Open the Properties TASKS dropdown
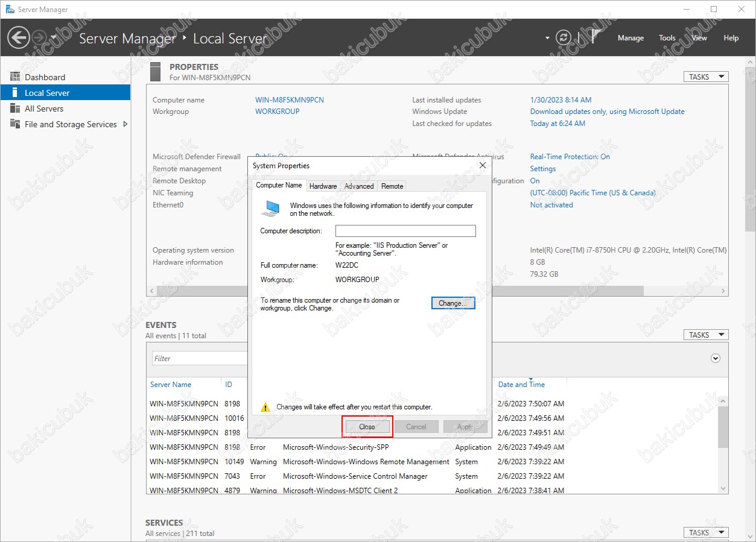Viewport: 756px width, 542px height. (705, 77)
